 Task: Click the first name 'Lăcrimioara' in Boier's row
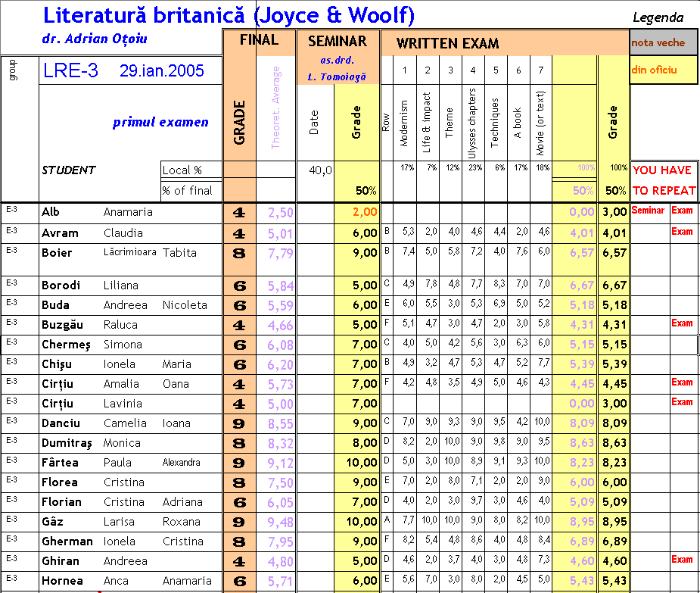tap(129, 252)
